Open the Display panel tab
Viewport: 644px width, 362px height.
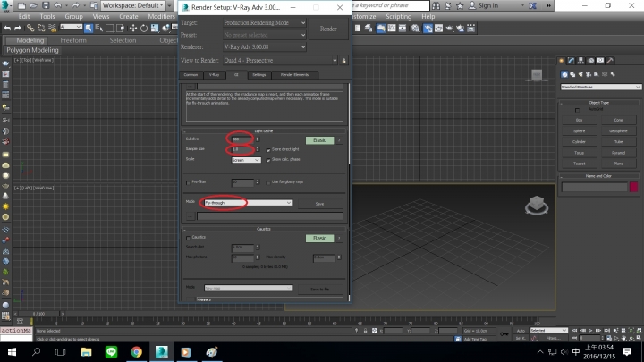[600, 61]
